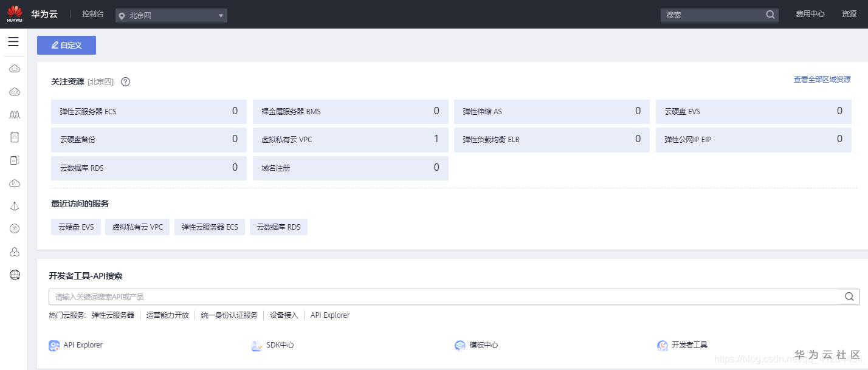Image resolution: width=868 pixels, height=370 pixels.
Task: Click the 模板中心 icon
Action: coord(460,346)
